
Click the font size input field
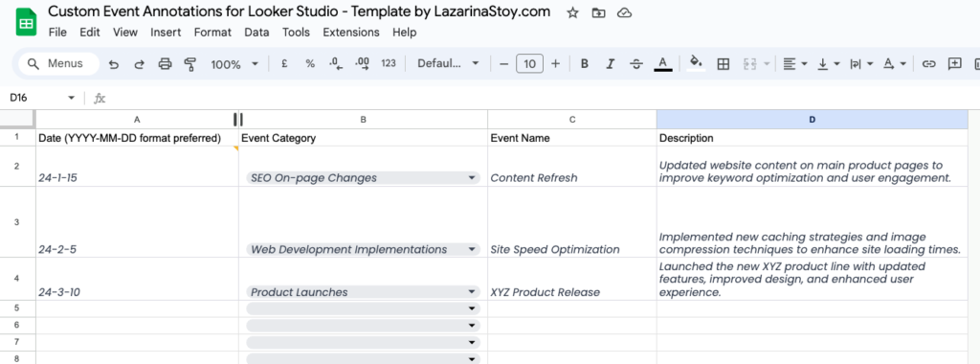click(x=529, y=64)
